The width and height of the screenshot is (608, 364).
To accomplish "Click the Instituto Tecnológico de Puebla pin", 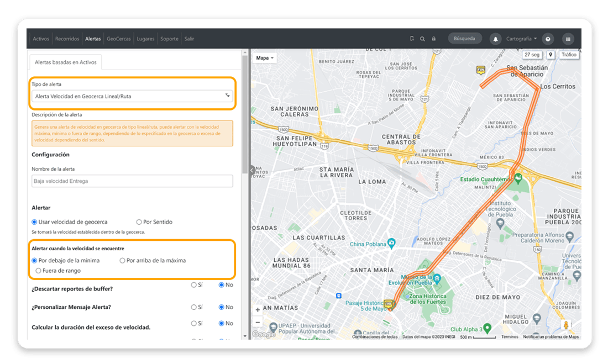I will pos(500,223).
